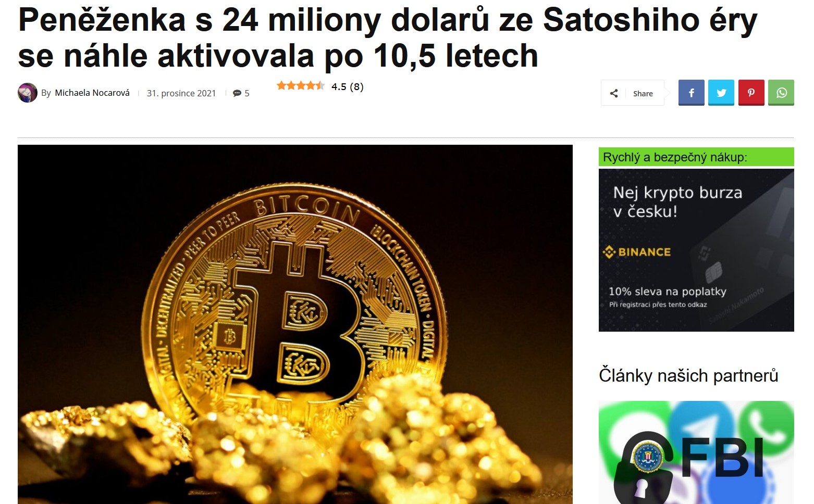The width and height of the screenshot is (814, 504).
Task: Tweet the article via the Twitter icon
Action: (x=721, y=93)
